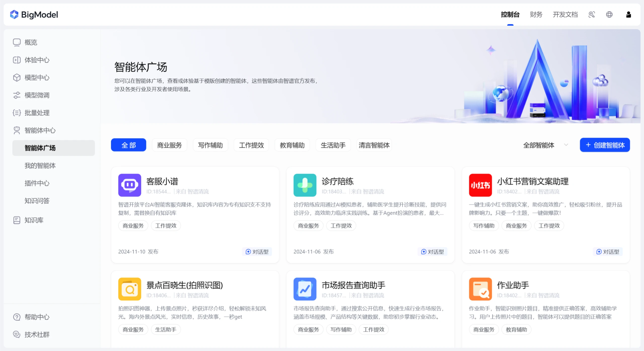Click the search icon in the top bar
This screenshot has width=644, height=351.
(x=591, y=14)
